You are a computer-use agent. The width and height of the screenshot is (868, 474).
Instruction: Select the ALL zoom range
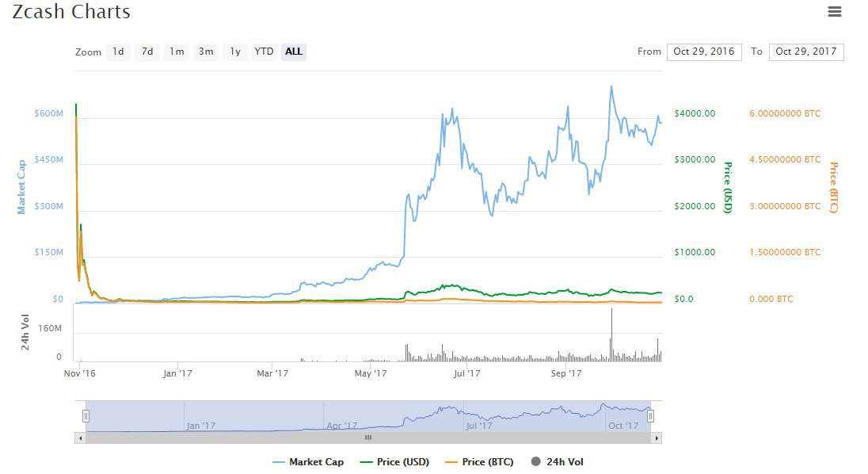point(293,52)
